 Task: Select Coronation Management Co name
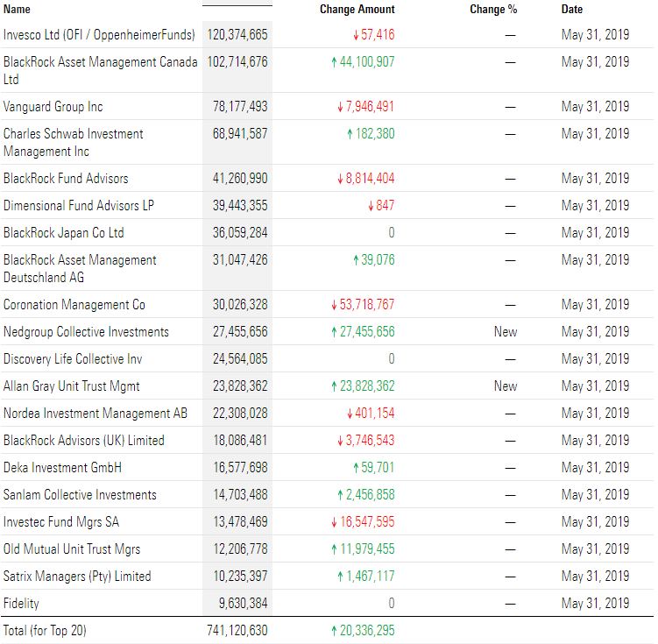74,305
